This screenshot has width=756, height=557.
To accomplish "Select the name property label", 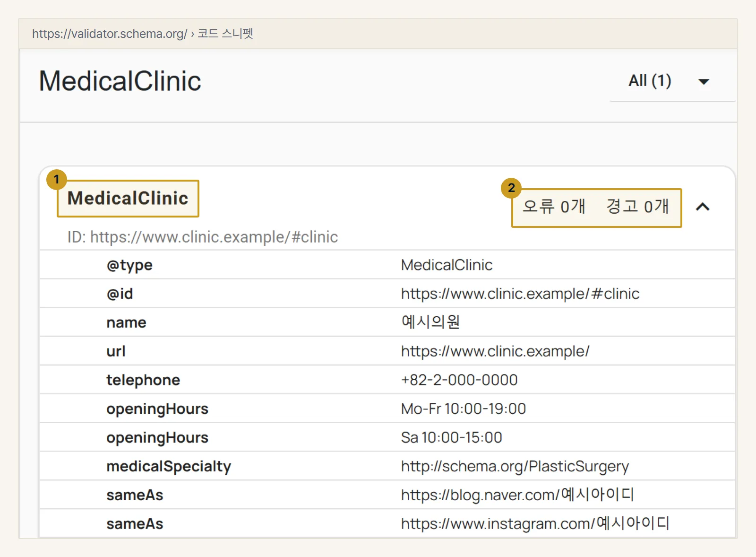I will pyautogui.click(x=126, y=322).
